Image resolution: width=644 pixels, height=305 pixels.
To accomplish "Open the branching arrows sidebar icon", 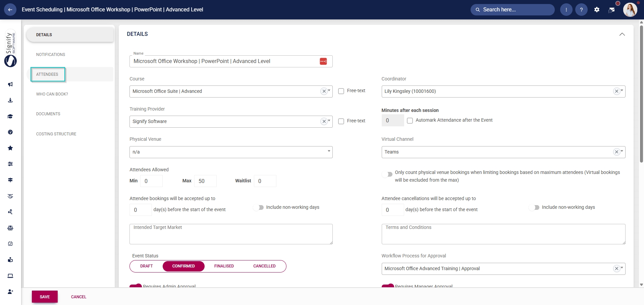I will point(10,212).
